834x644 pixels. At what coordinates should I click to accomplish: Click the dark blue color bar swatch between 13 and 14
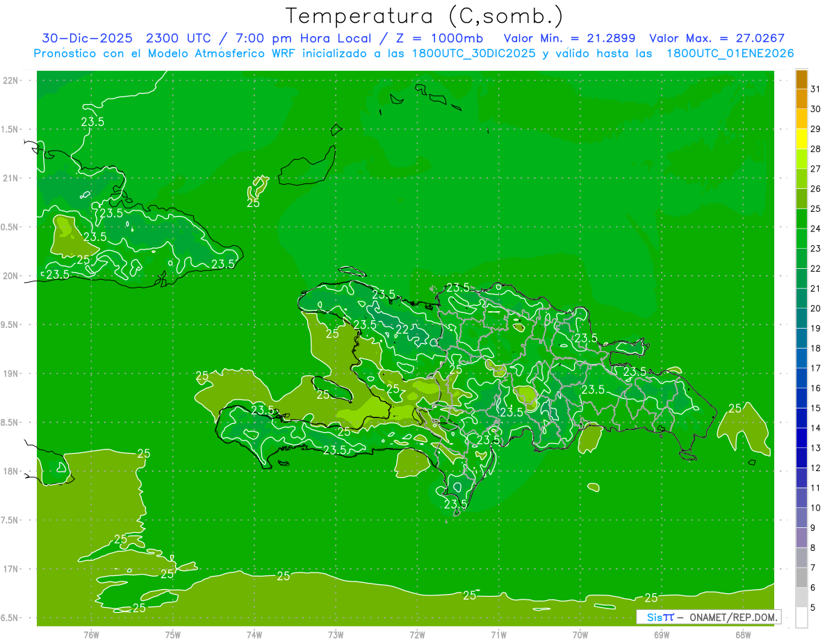pyautogui.click(x=801, y=438)
